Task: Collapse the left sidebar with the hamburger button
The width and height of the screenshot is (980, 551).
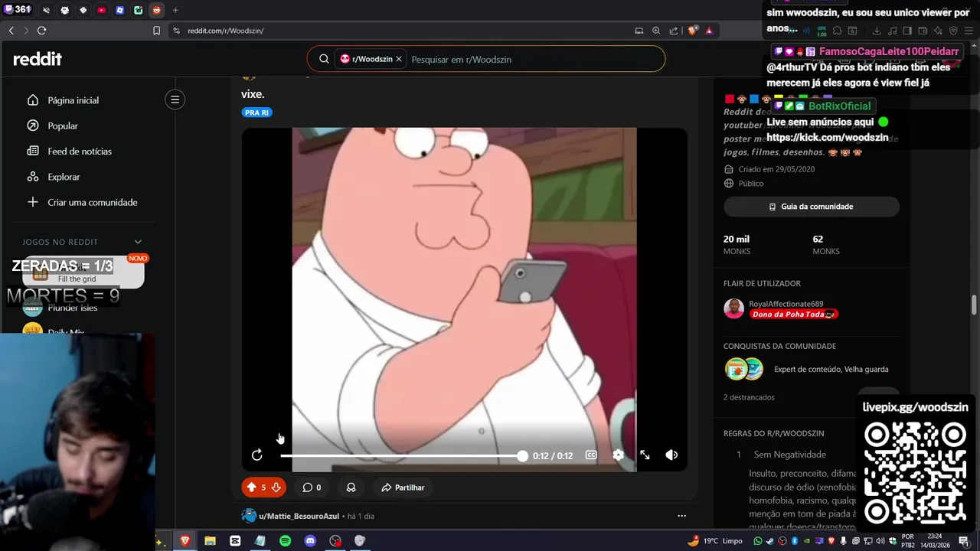Action: (x=175, y=99)
